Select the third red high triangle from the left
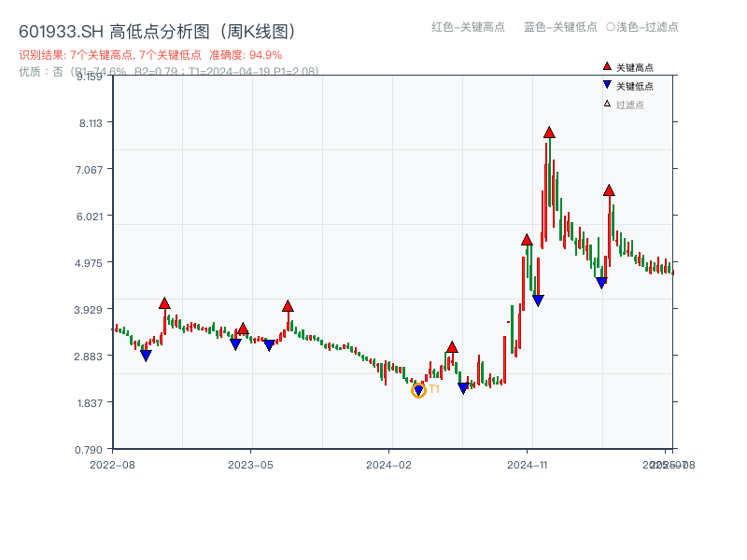The height and width of the screenshot is (560, 747). 288,306
